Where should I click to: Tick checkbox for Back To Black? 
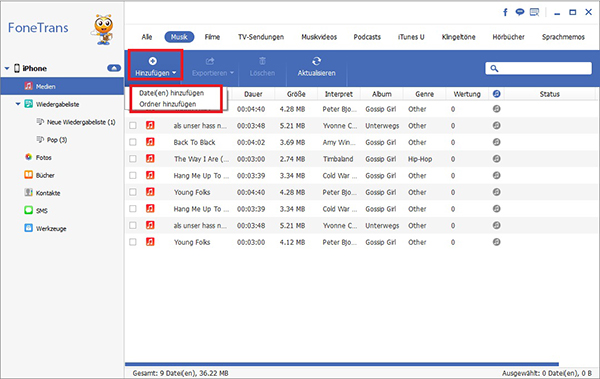click(x=133, y=142)
